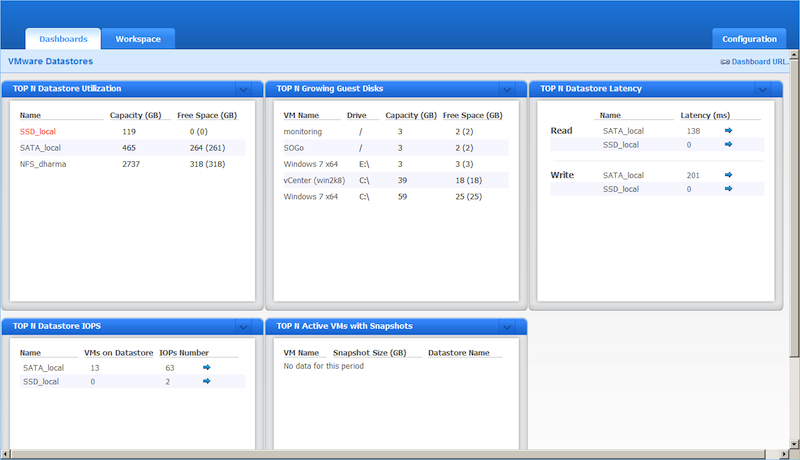This screenshot has height=460, width=800.
Task: Click 'No data for this period' message
Action: coord(323,366)
